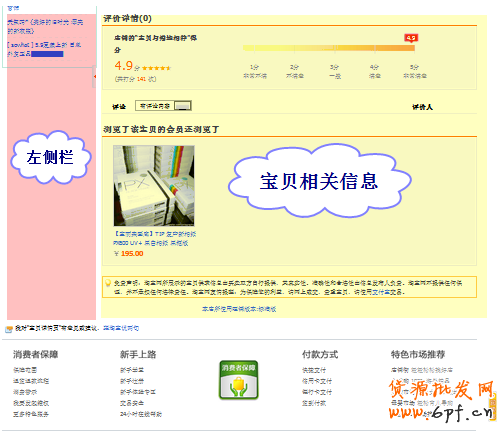Click the 宝贝相关信息 cloud callout
Screen dimensions: 503x434
[x=319, y=181]
